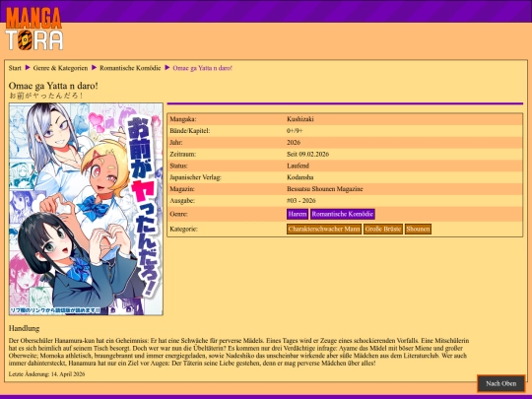Click the Magazin: row label

pyautogui.click(x=182, y=189)
